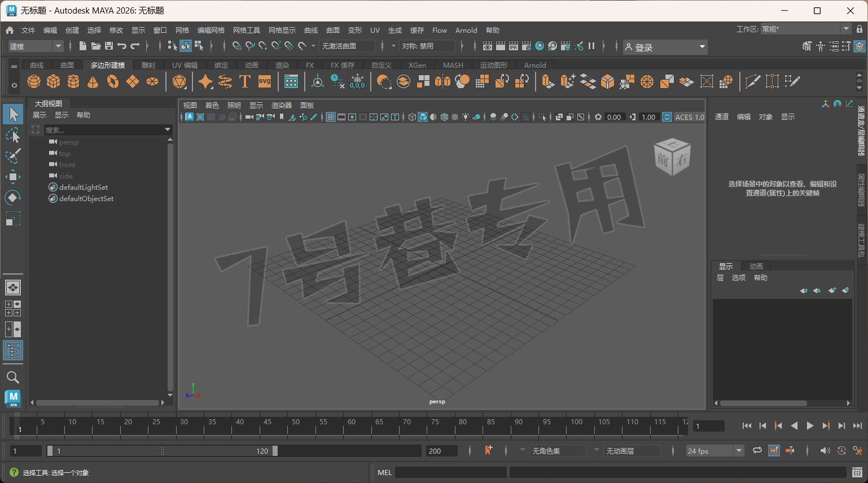Image resolution: width=868 pixels, height=483 pixels.
Task: Click the IPR render icon
Action: coord(514,46)
